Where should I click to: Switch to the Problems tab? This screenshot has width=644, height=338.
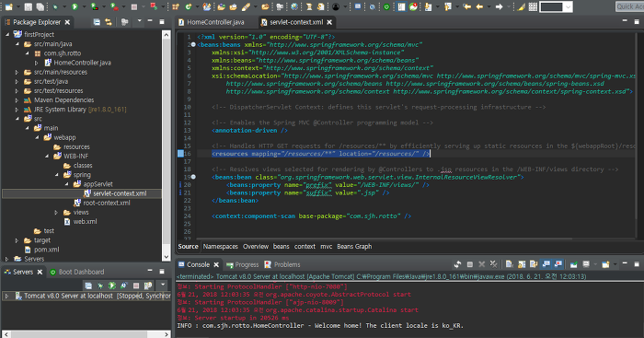tap(282, 265)
